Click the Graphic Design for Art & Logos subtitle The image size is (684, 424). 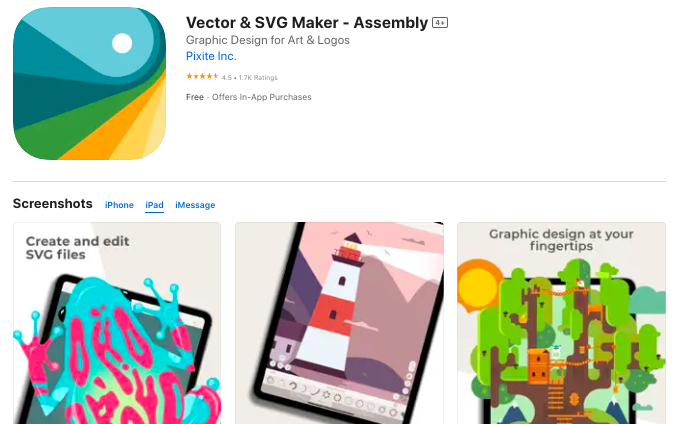pos(268,40)
